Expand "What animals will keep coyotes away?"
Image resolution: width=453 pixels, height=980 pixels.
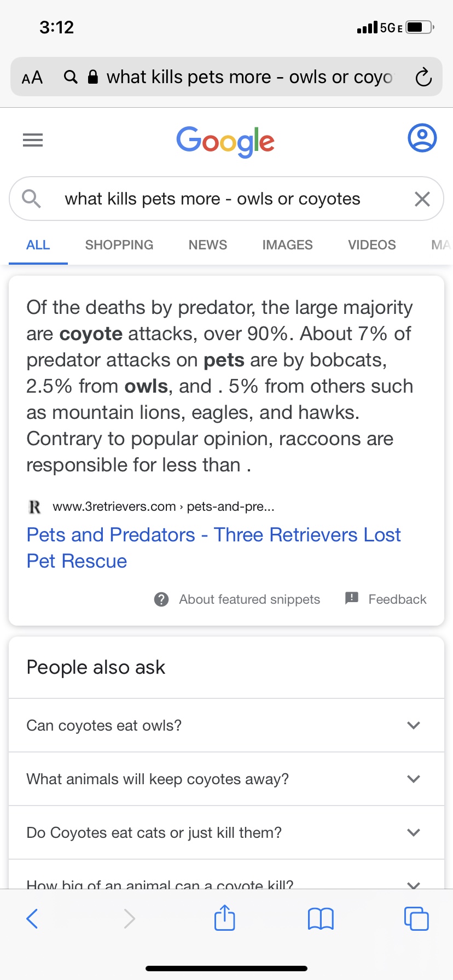point(226,779)
